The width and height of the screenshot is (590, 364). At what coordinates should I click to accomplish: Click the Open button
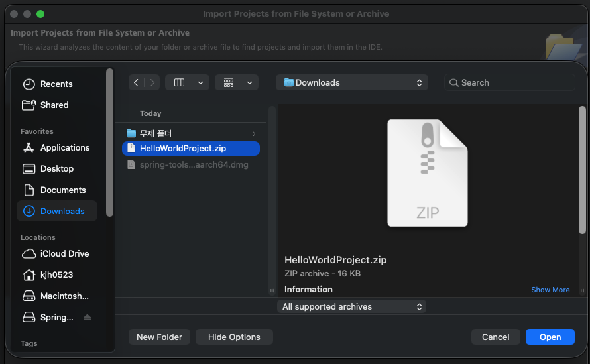point(550,337)
